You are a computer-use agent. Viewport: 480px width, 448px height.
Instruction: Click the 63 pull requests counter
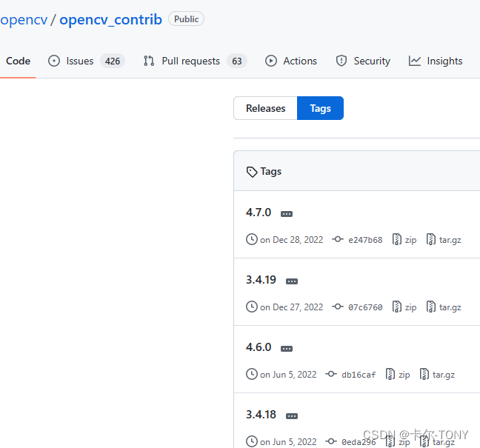pos(236,61)
